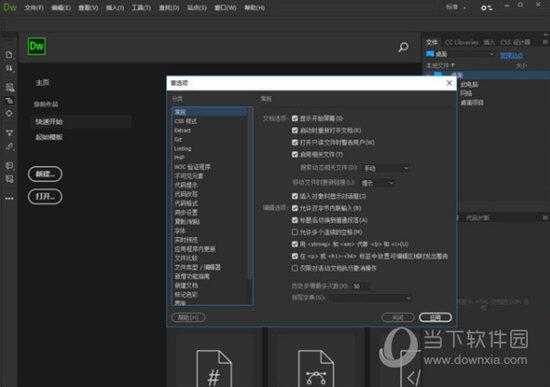Open the 工具(T) menu
The image size is (550, 387).
coord(141,8)
